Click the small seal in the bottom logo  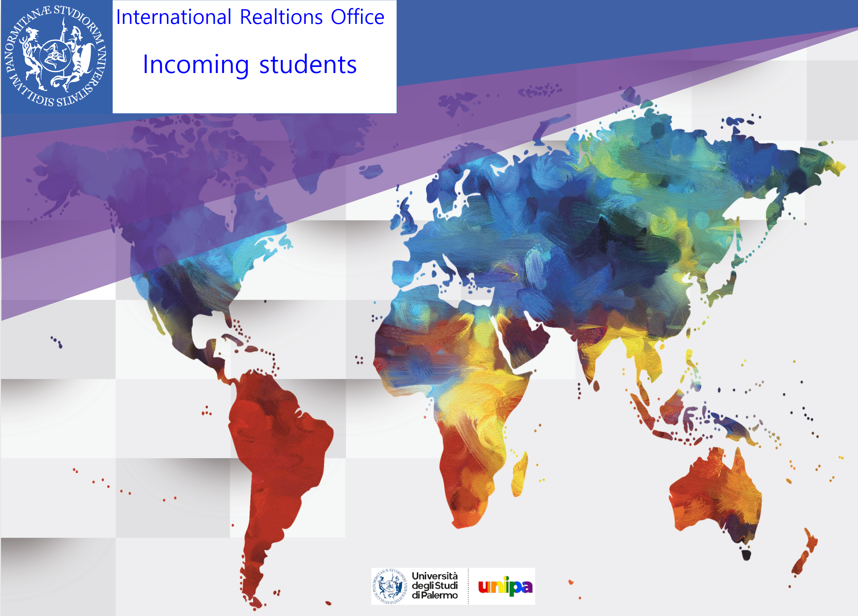(x=390, y=586)
